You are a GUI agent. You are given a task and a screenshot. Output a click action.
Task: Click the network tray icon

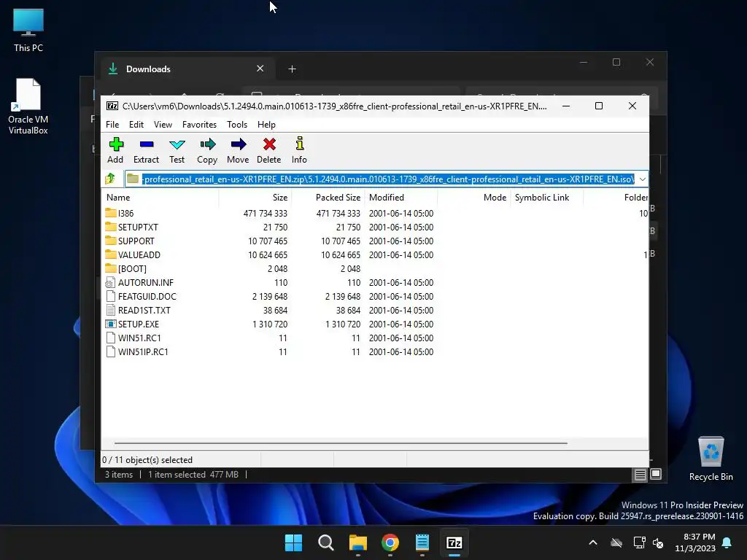tap(639, 542)
